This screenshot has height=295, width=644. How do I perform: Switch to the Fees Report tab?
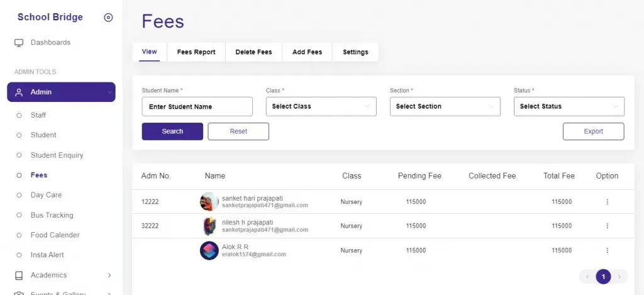click(x=196, y=52)
